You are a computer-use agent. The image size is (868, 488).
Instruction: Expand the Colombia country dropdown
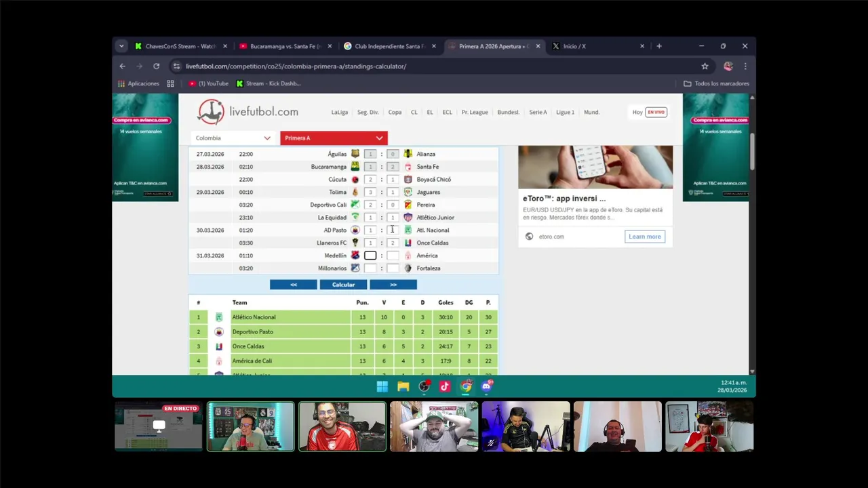233,138
